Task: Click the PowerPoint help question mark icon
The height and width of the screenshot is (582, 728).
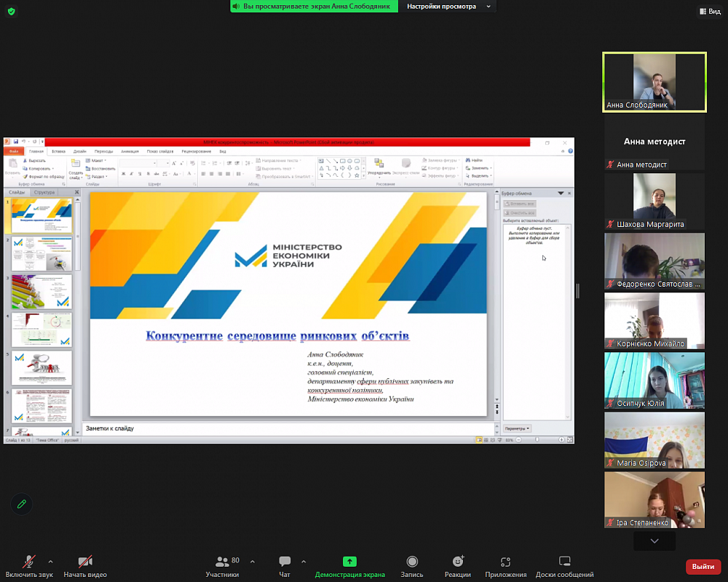Action: click(570, 151)
